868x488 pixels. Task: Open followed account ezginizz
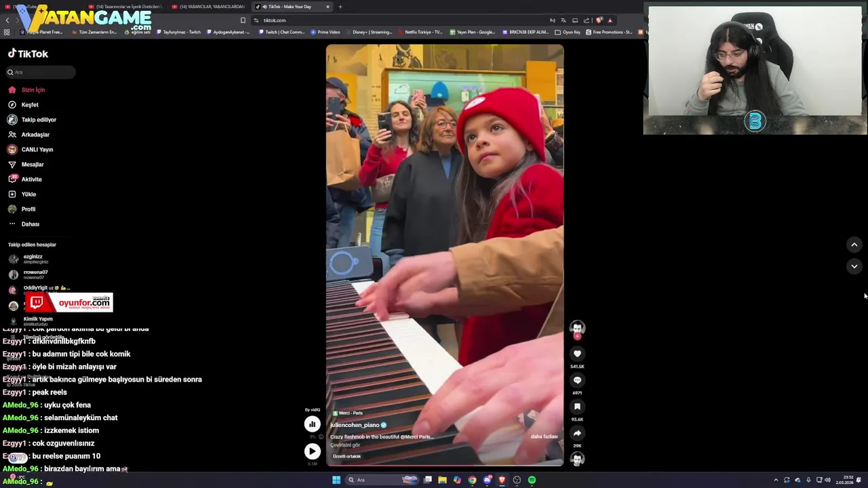(x=28, y=259)
